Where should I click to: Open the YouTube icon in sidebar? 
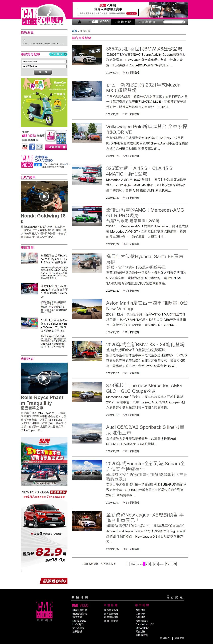coord(25,147)
